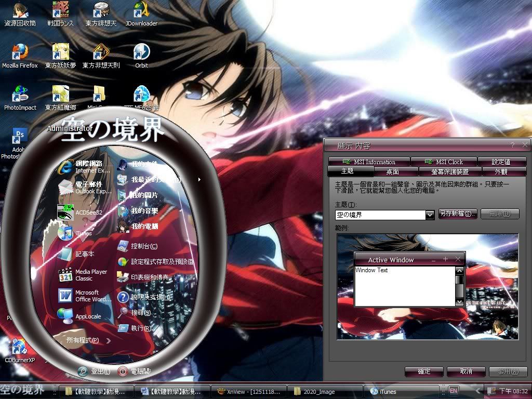Image resolution: width=532 pixels, height=399 pixels.
Task: Launch the 東方紅魔郷 desktop shortcut
Action: click(60, 98)
